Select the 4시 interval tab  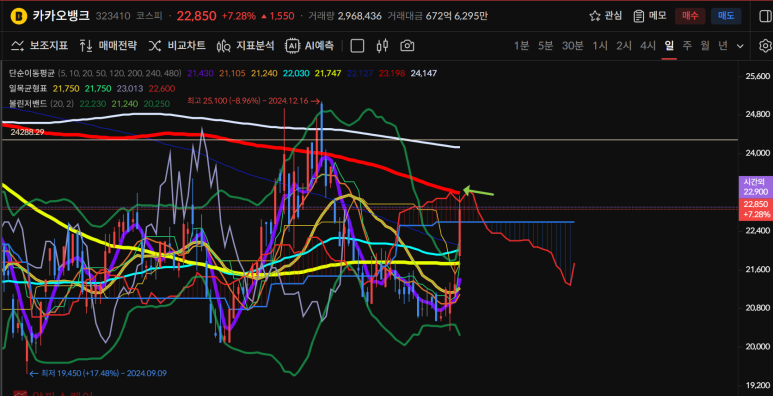click(648, 46)
